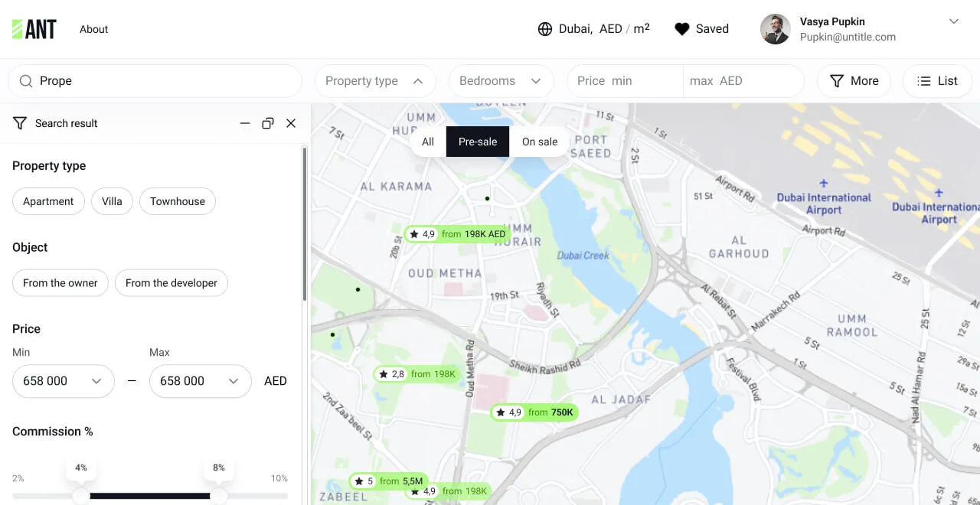Click the 750K map listing marker
The height and width of the screenshot is (505, 980).
pyautogui.click(x=534, y=412)
